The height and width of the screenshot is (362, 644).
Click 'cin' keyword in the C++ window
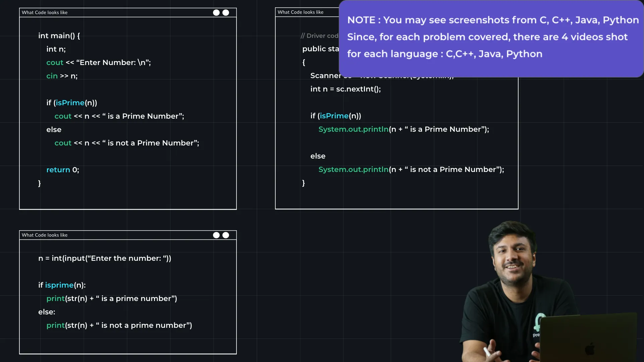coord(52,76)
